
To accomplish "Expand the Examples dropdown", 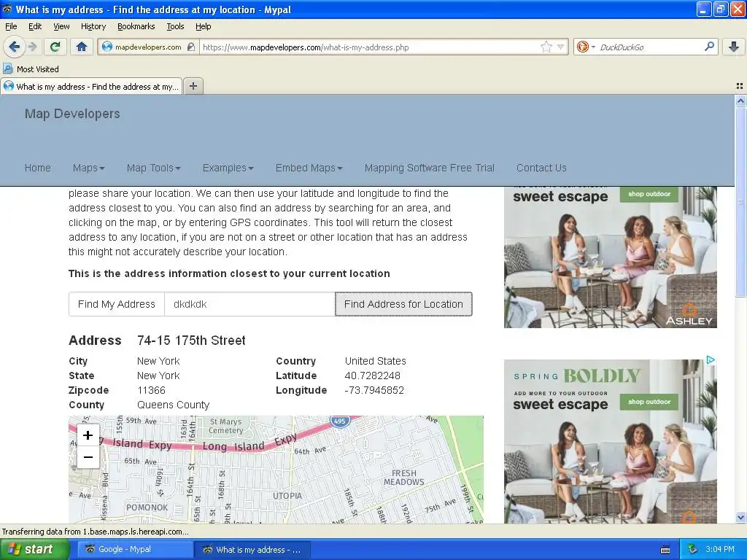I will (x=228, y=168).
